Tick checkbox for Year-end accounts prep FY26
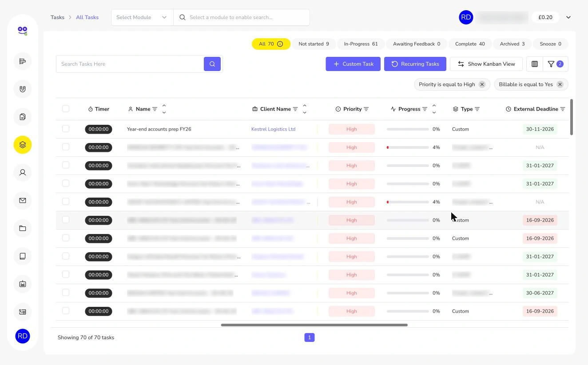Viewport: 588px width, 365px height. pyautogui.click(x=66, y=129)
